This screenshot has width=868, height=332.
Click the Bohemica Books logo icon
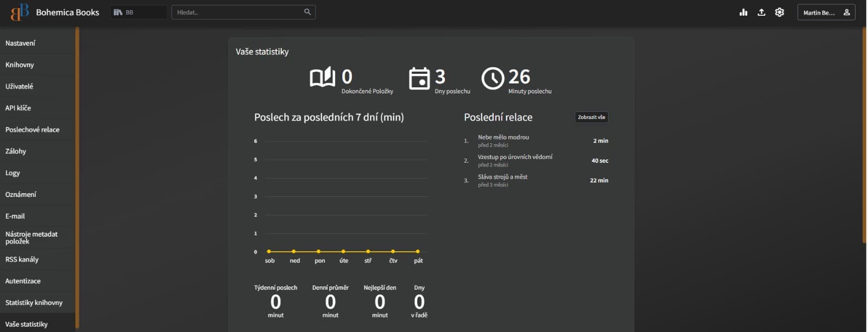click(20, 12)
